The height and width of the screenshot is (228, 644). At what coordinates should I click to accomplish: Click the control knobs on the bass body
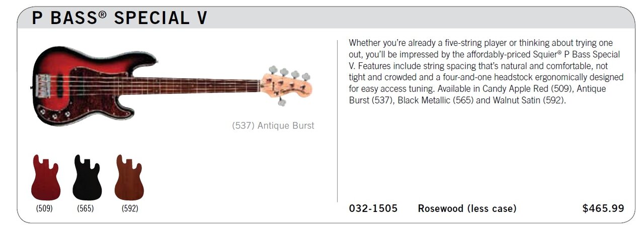pos(55,113)
